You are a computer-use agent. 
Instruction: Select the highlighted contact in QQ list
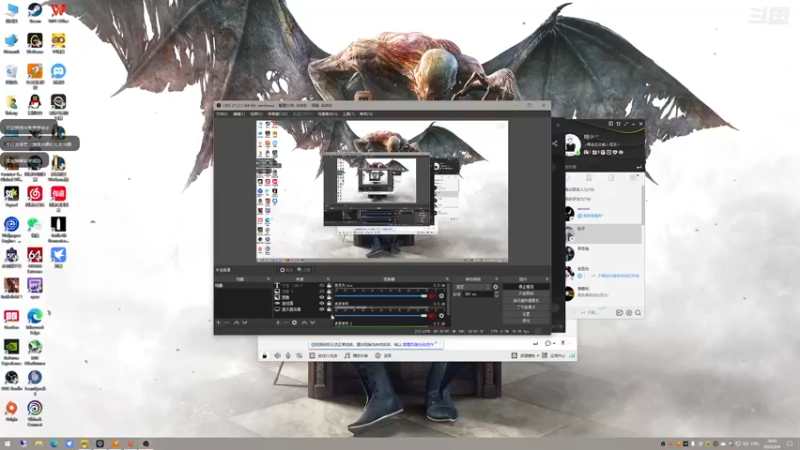(x=603, y=234)
